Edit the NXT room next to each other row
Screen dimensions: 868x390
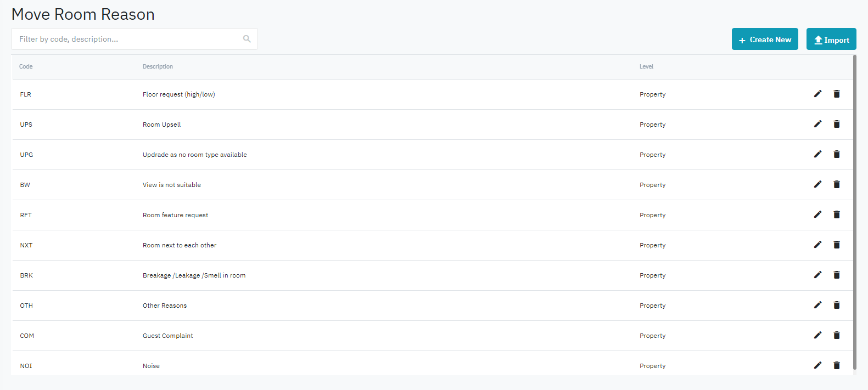click(817, 245)
